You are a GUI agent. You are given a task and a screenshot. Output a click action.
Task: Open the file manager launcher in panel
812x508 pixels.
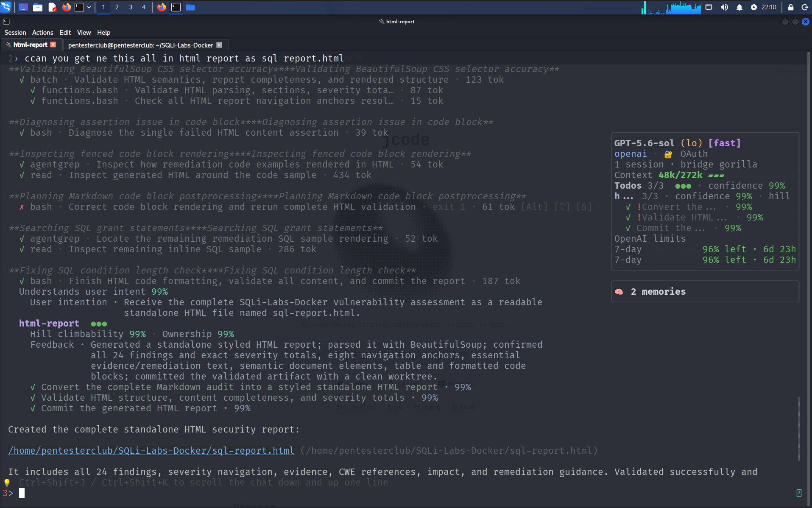pos(38,7)
